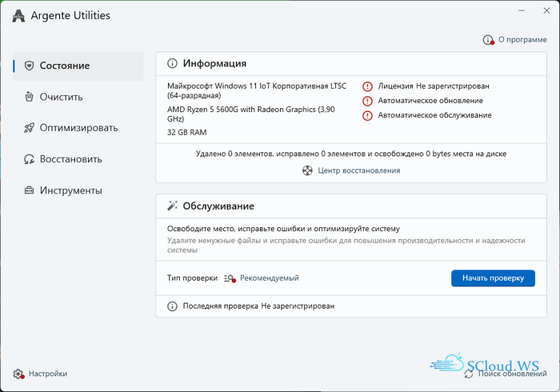Click the Windows 11 IoT LTSC text
Image resolution: width=560 pixels, height=392 pixels.
257,90
